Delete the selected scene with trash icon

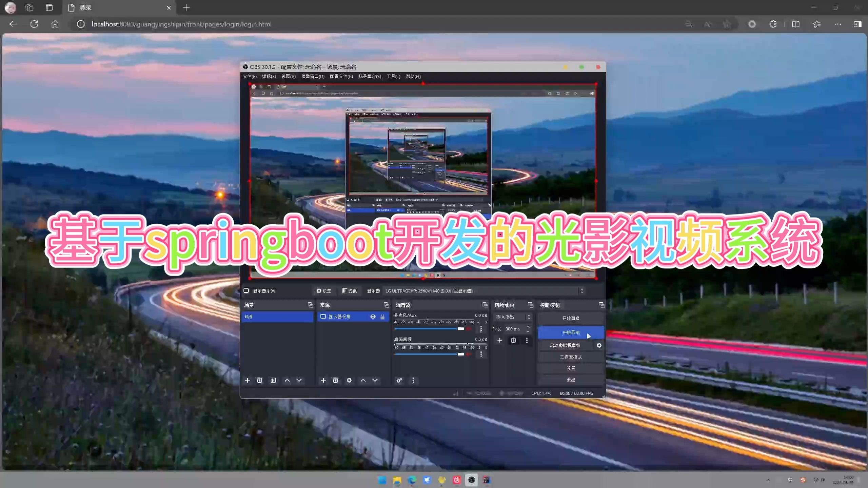point(259,380)
